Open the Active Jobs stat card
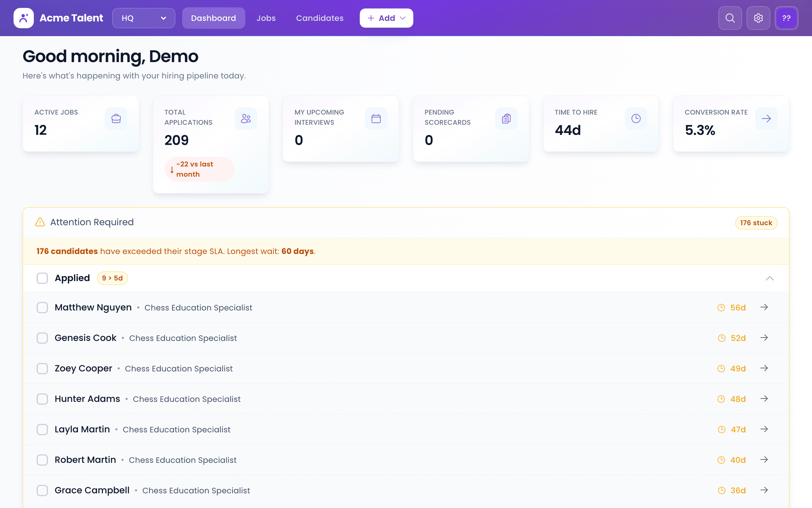The image size is (812, 508). tap(81, 124)
